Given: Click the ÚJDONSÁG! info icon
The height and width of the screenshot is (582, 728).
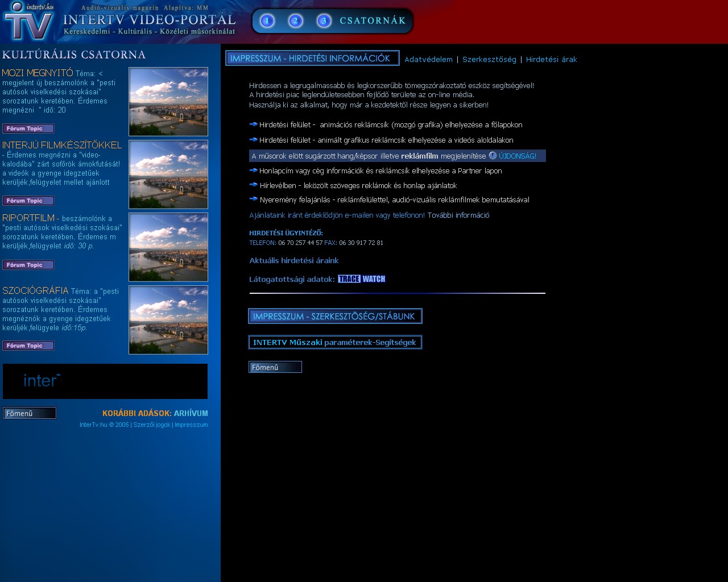Looking at the screenshot, I should [493, 155].
